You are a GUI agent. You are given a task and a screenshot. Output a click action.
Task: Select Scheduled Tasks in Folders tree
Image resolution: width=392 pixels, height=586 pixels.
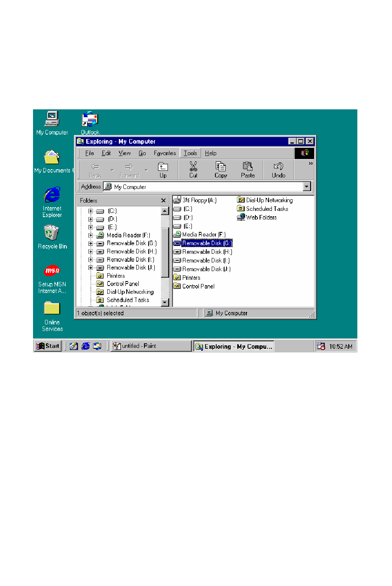click(123, 300)
